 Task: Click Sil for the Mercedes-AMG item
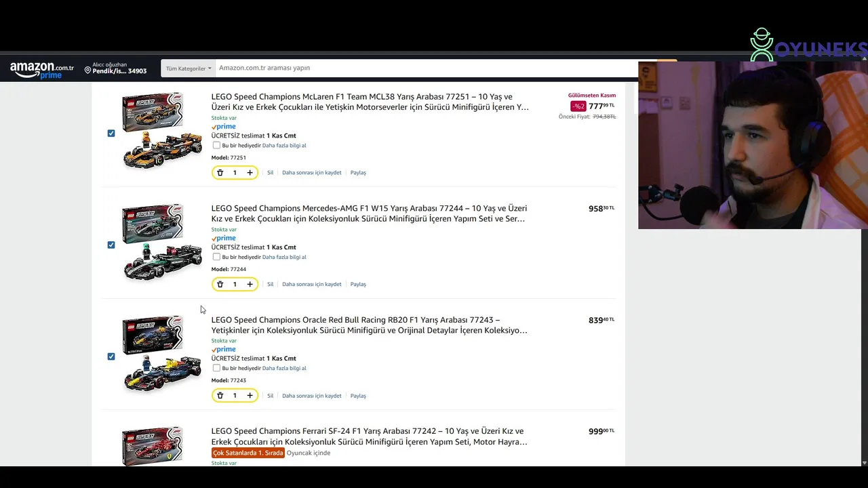(270, 285)
